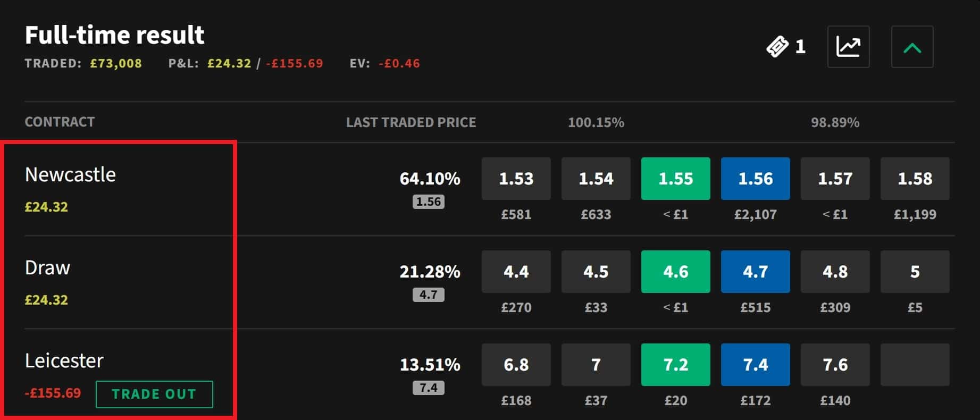Trade out of the Leicester position

click(x=154, y=394)
